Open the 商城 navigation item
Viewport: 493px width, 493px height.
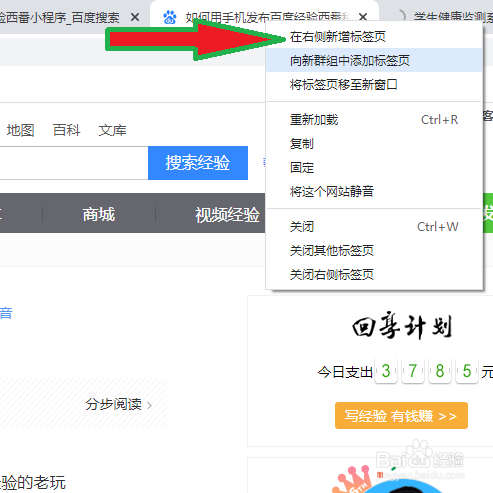(x=99, y=214)
